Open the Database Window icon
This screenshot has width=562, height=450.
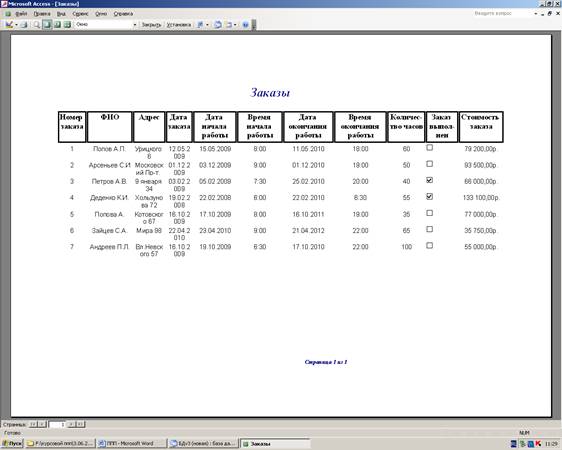(218, 25)
